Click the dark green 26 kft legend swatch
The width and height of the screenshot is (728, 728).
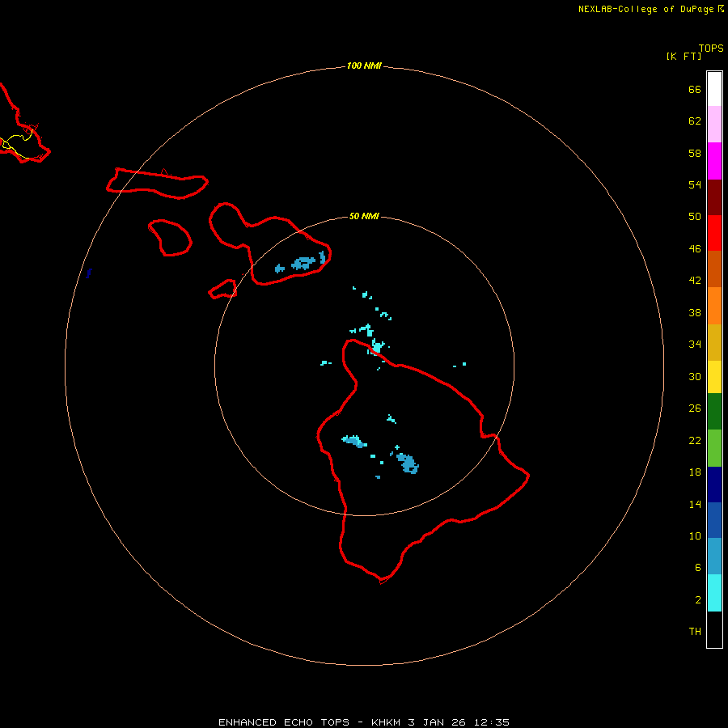714,412
